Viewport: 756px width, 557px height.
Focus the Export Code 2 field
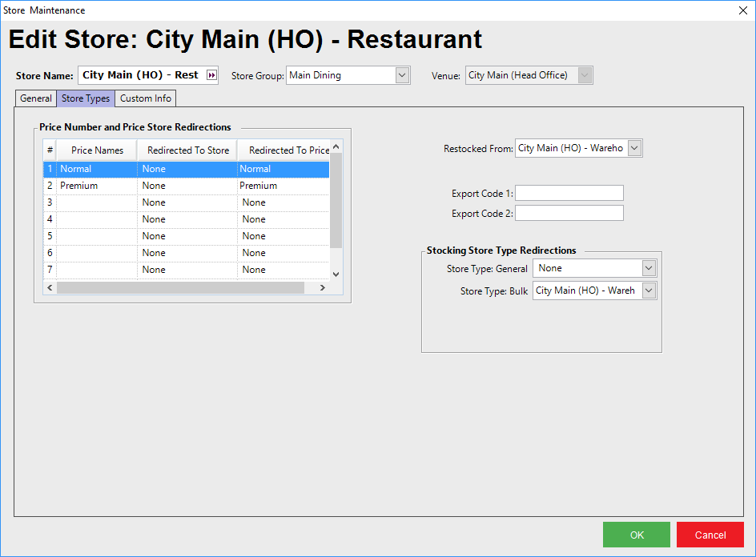569,213
